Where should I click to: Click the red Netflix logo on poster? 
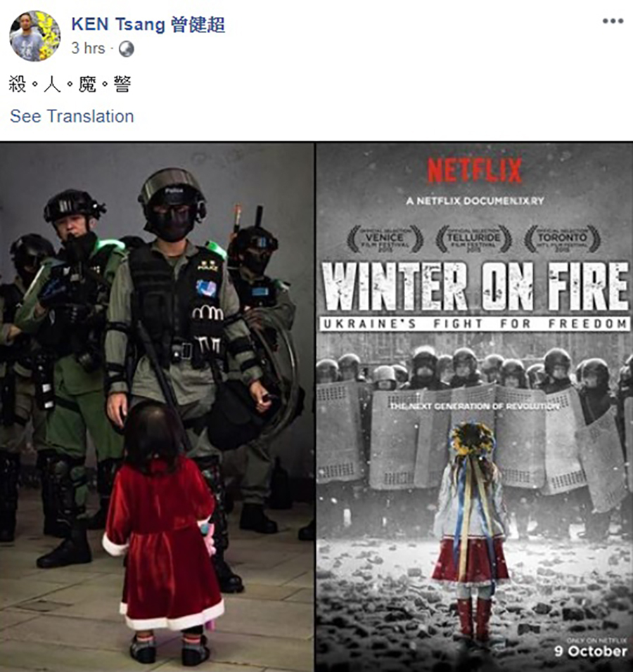pos(474,170)
